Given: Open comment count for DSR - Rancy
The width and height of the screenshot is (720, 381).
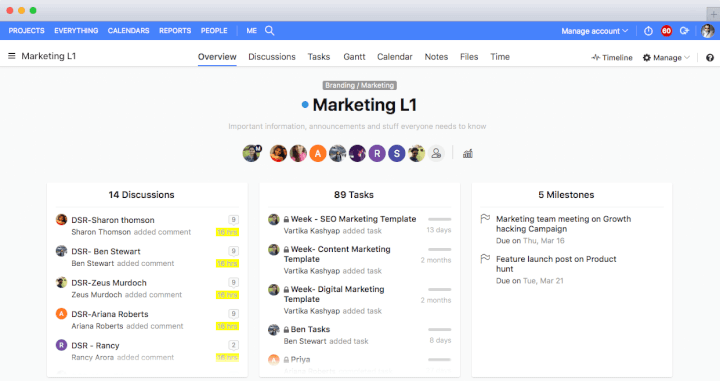Looking at the screenshot, I should click(x=233, y=345).
